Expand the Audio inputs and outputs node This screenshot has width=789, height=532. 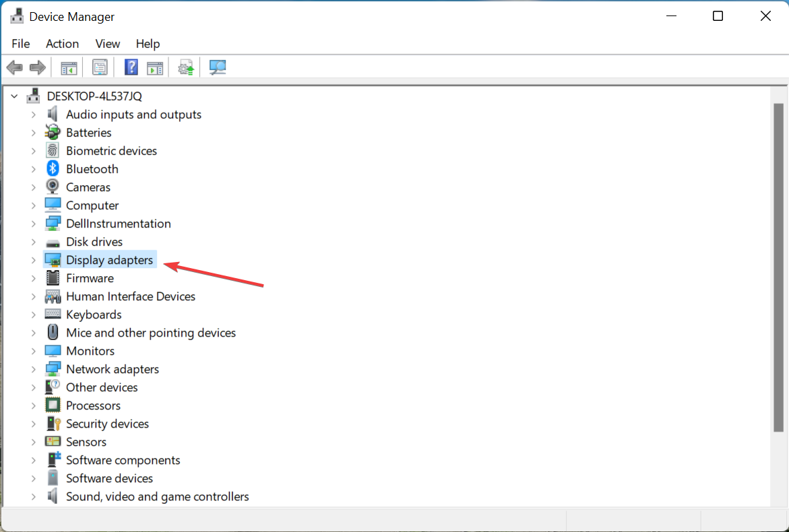click(x=33, y=114)
